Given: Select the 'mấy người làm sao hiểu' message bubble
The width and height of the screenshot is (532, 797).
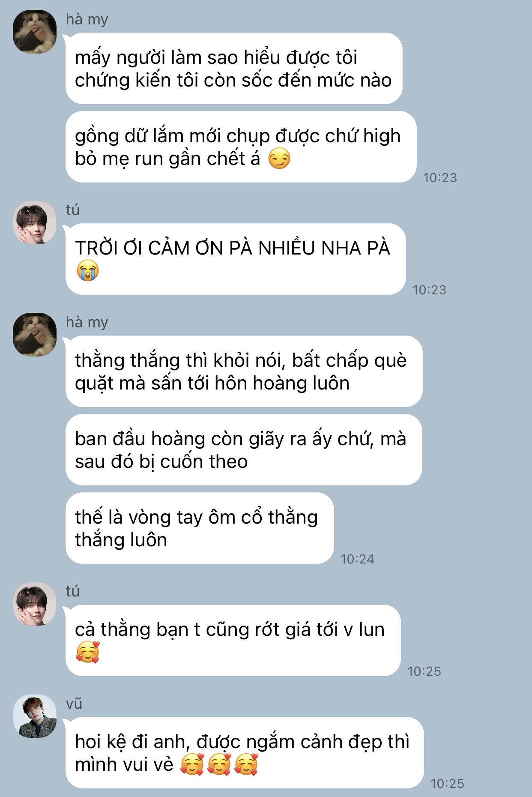Looking at the screenshot, I should pos(234,69).
